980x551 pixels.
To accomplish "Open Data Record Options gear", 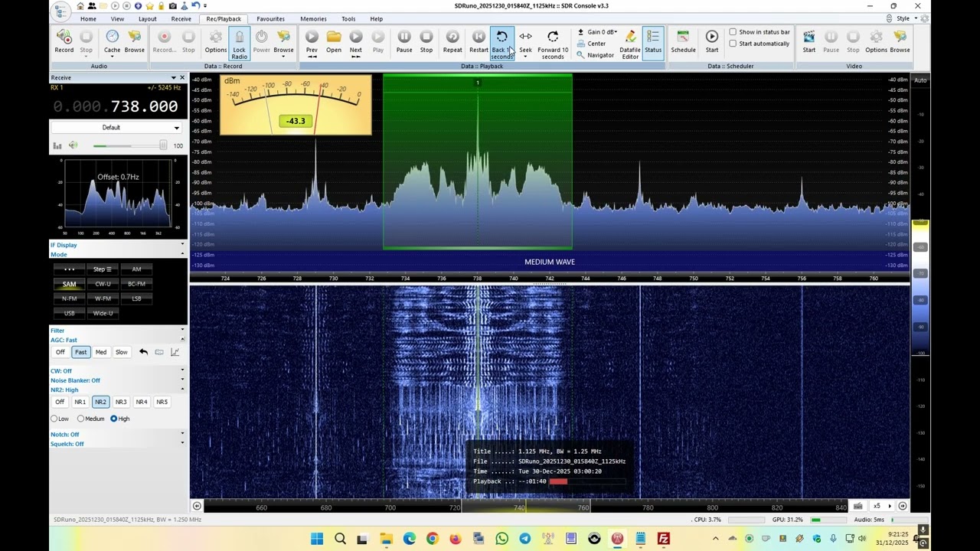I will tap(216, 42).
